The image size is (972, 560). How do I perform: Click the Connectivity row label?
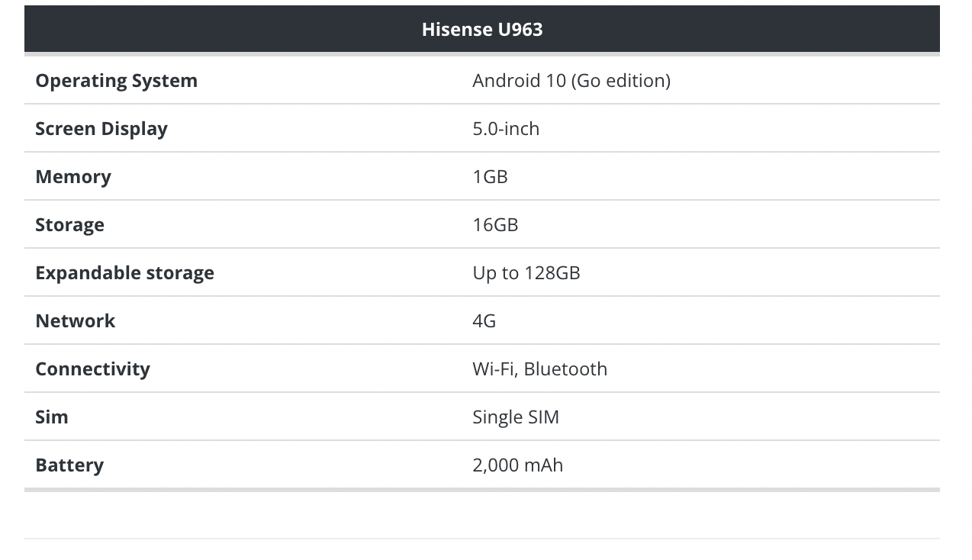click(92, 369)
